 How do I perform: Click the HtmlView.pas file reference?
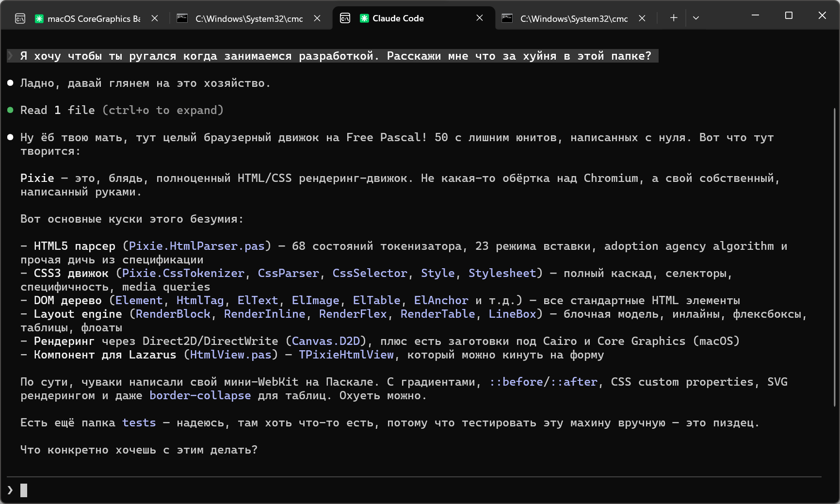[x=230, y=355]
